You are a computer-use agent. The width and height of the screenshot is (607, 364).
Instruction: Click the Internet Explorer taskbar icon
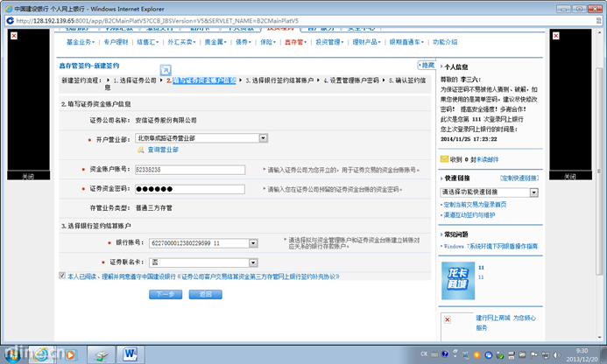pyautogui.click(x=41, y=354)
